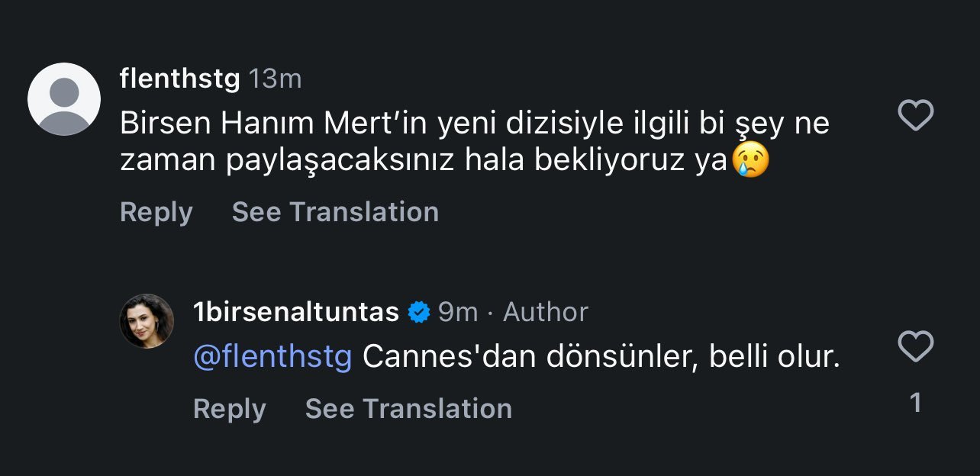The width and height of the screenshot is (980, 476).
Task: Click the Author label
Action: pos(546,312)
